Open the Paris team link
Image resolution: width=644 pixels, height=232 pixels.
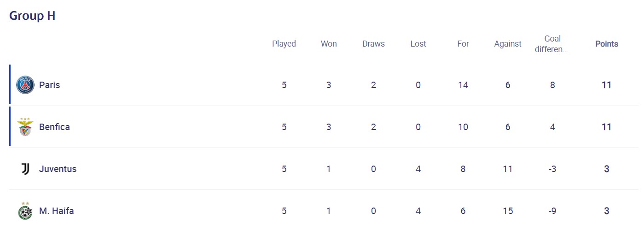[49, 85]
